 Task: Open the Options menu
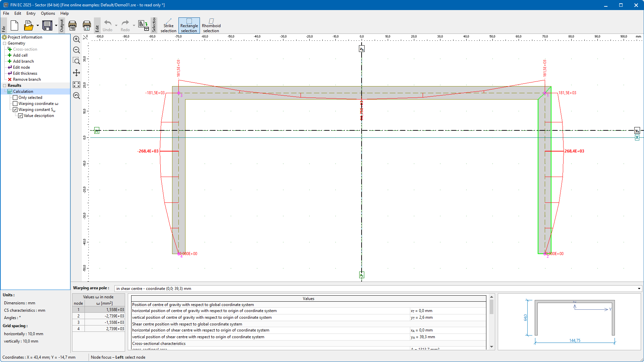[48, 13]
